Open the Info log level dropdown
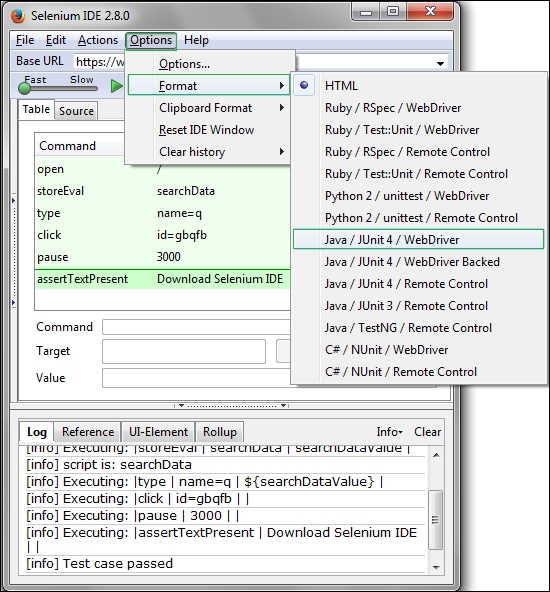Screen dimensions: 550x592 coord(390,432)
